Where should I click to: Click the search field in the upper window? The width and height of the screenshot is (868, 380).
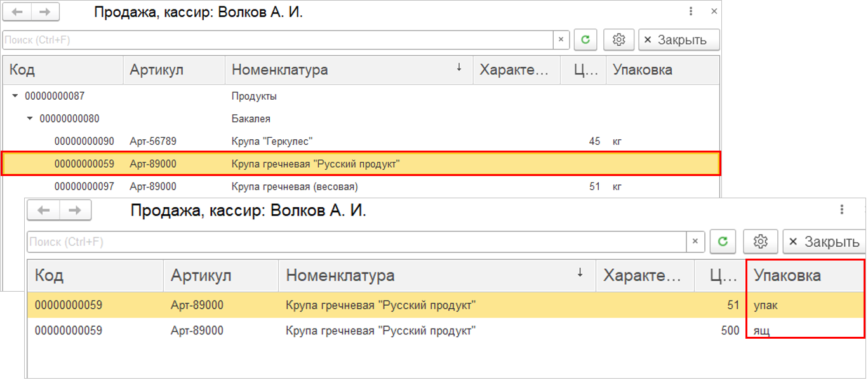pos(277,39)
